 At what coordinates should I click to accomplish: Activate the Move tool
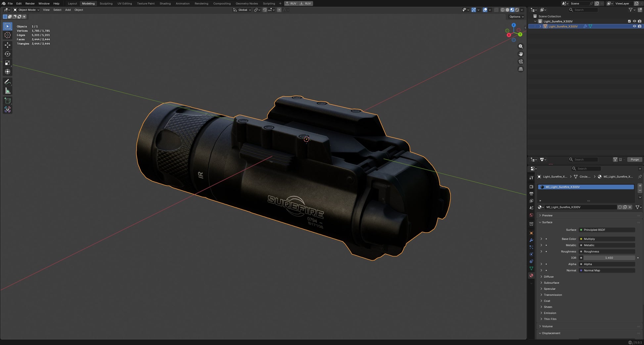[x=8, y=45]
